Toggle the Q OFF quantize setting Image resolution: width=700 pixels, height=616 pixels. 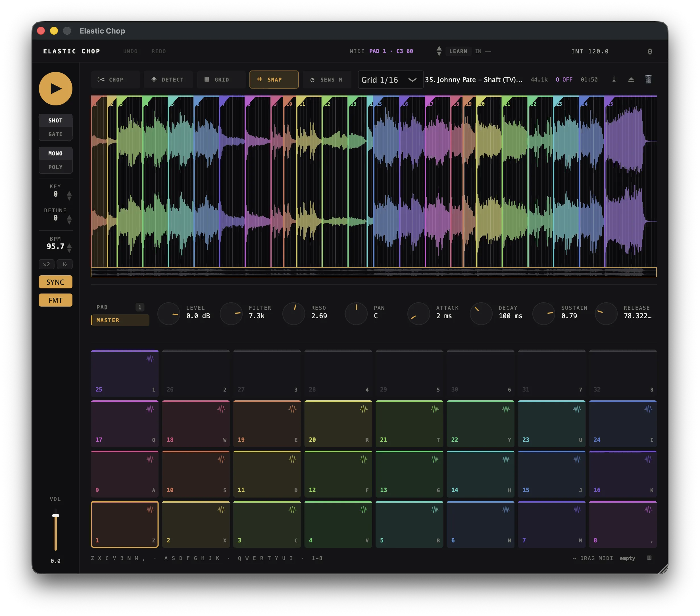[564, 80]
